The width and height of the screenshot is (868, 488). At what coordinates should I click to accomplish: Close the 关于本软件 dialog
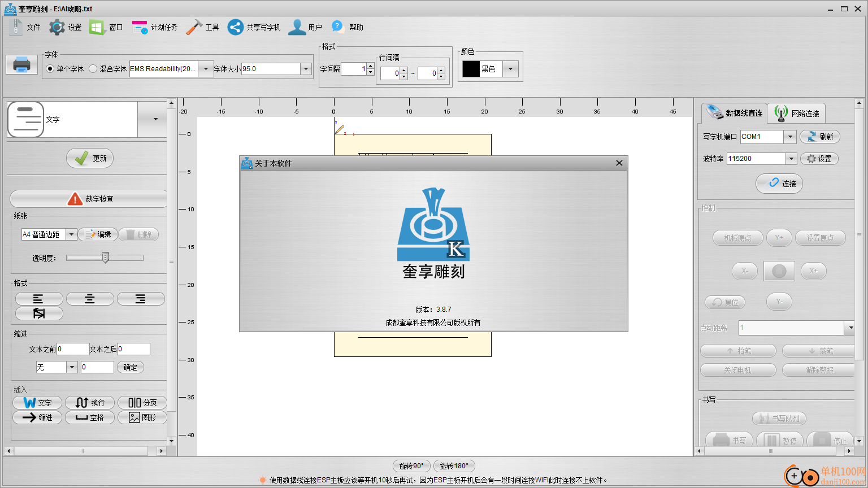coord(619,163)
